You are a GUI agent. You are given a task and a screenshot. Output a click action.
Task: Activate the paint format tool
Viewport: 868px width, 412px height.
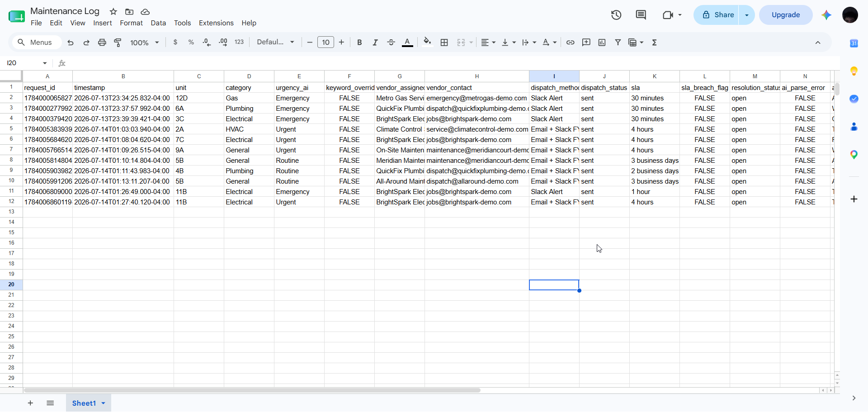pos(118,43)
